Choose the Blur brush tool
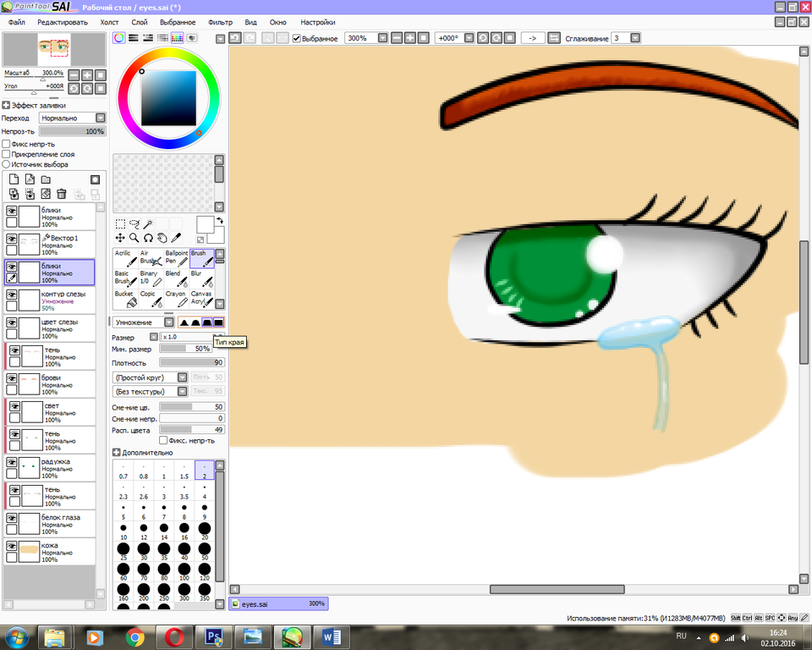Viewport: 812px width, 650px height. pyautogui.click(x=201, y=278)
